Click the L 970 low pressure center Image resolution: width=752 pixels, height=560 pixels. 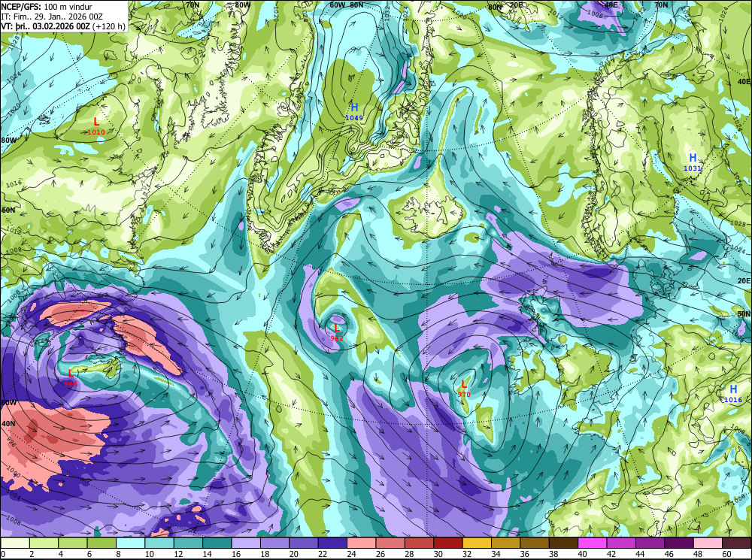click(464, 389)
